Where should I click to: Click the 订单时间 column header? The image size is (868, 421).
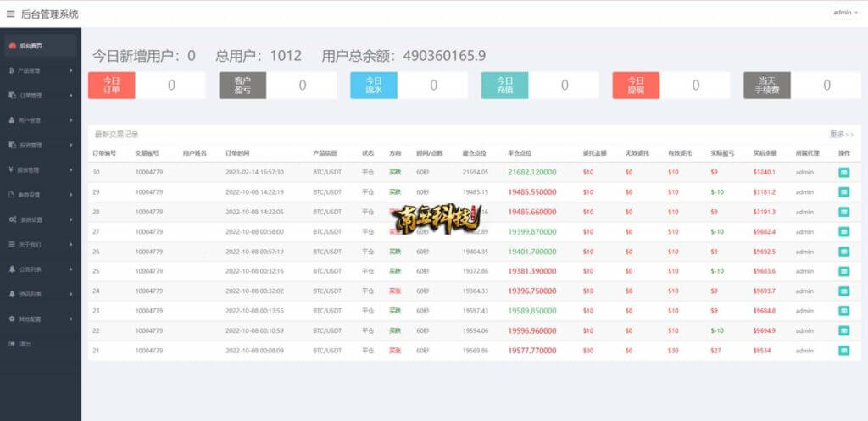pos(237,152)
